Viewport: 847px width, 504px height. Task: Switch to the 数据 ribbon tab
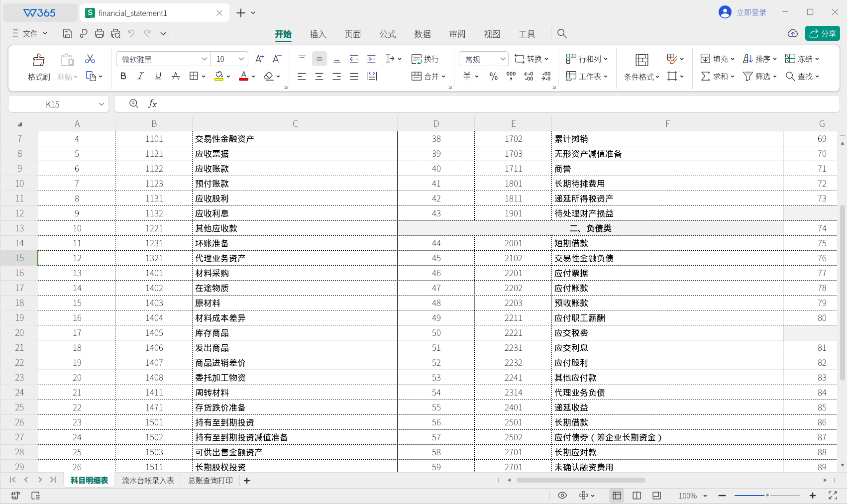(x=422, y=34)
